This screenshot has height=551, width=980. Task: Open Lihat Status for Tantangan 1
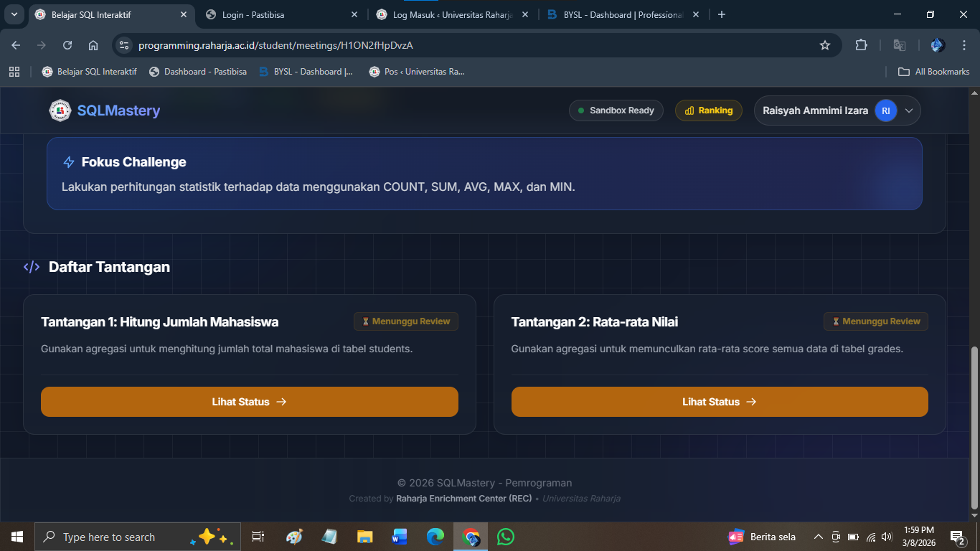pos(249,402)
